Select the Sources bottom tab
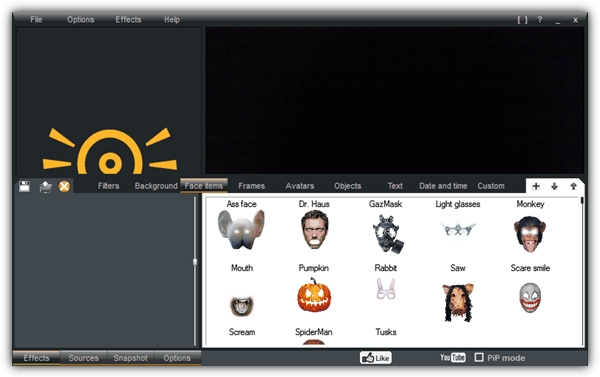 83,358
